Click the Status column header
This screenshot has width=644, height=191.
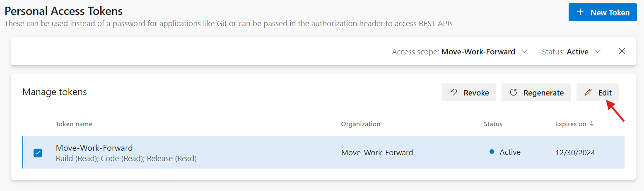[493, 124]
